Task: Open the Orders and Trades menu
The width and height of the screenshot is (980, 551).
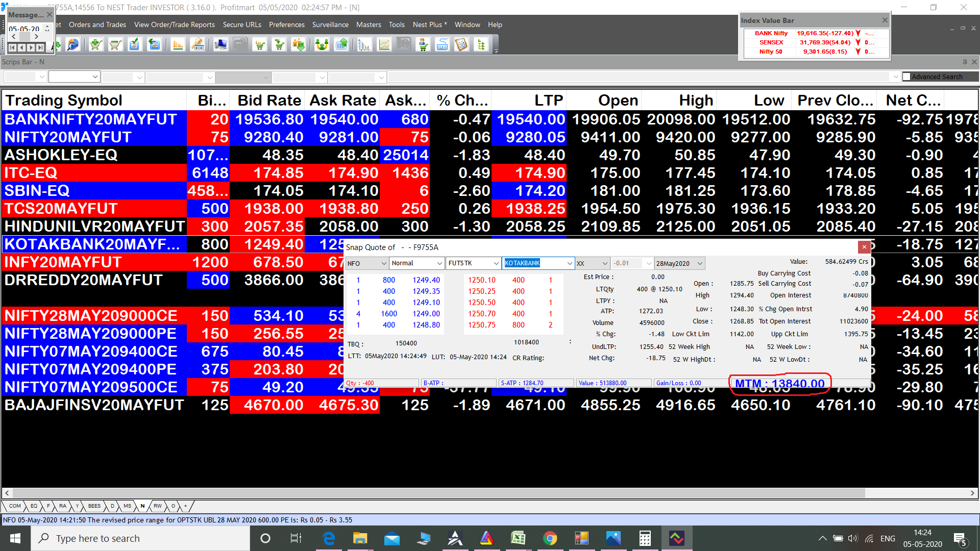Action: (97, 24)
